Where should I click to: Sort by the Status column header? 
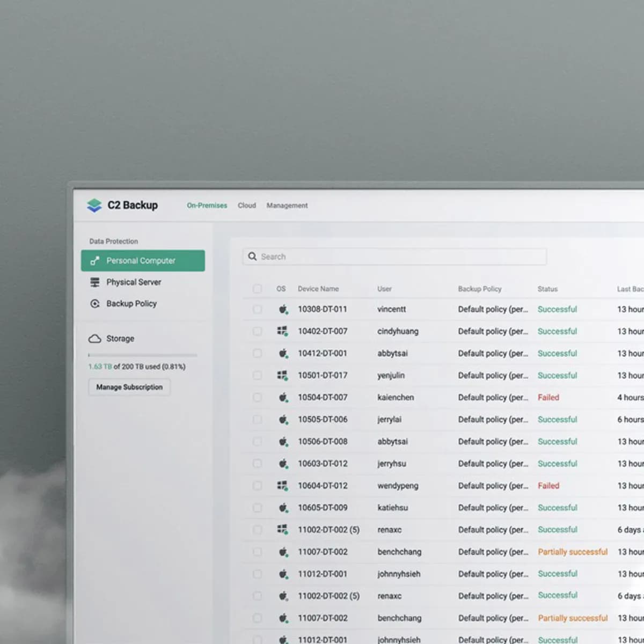(x=547, y=289)
